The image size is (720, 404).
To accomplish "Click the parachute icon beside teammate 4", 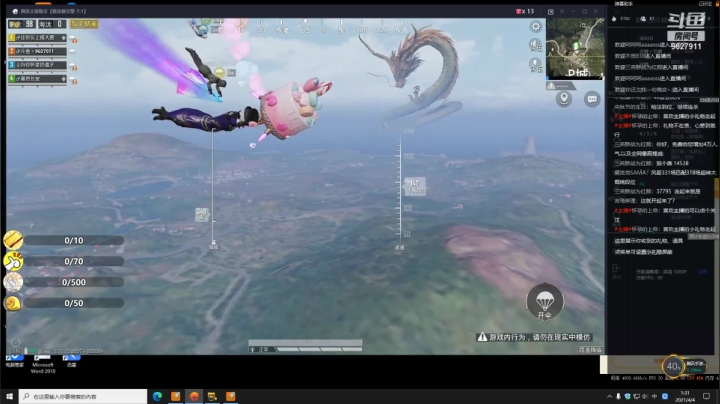I will click(x=73, y=81).
